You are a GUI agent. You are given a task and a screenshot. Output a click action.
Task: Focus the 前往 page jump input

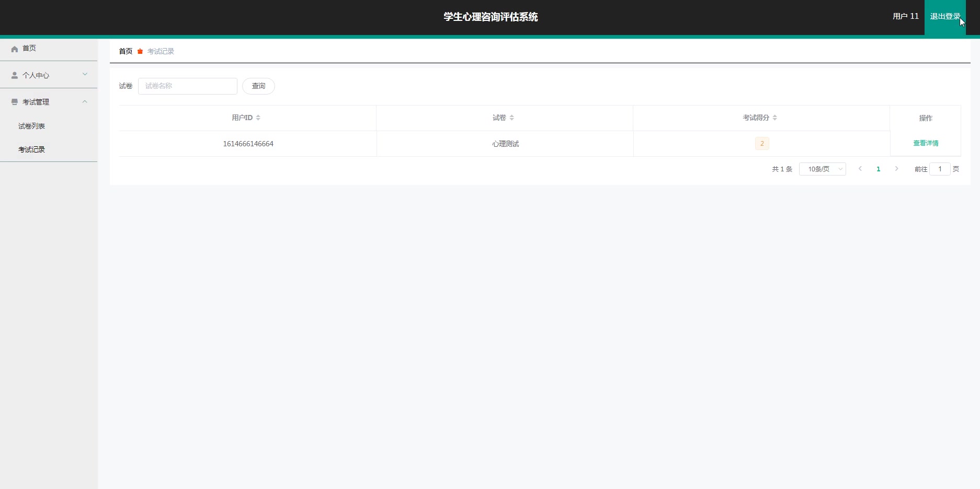[940, 169]
